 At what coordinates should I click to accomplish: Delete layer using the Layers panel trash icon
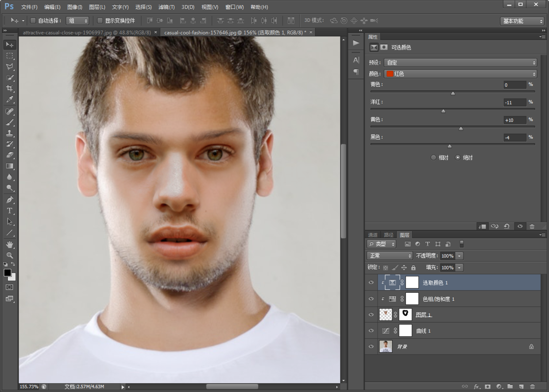[532, 387]
